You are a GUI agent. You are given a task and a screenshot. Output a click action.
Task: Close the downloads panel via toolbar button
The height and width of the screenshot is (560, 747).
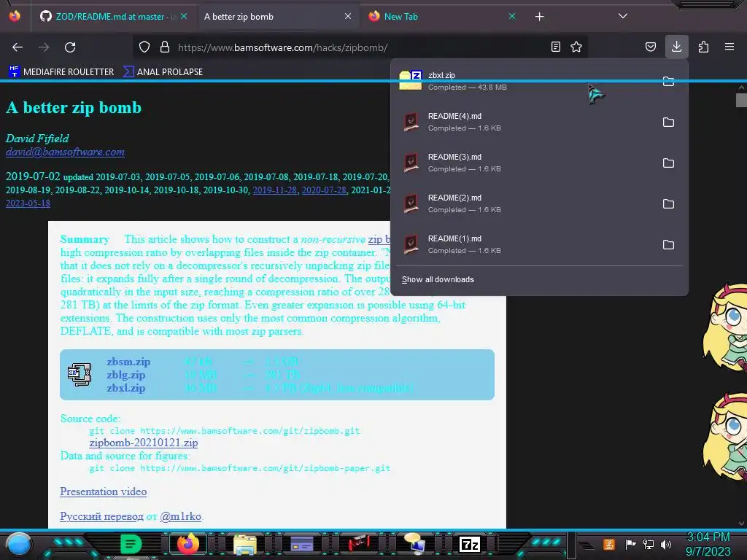click(x=676, y=47)
